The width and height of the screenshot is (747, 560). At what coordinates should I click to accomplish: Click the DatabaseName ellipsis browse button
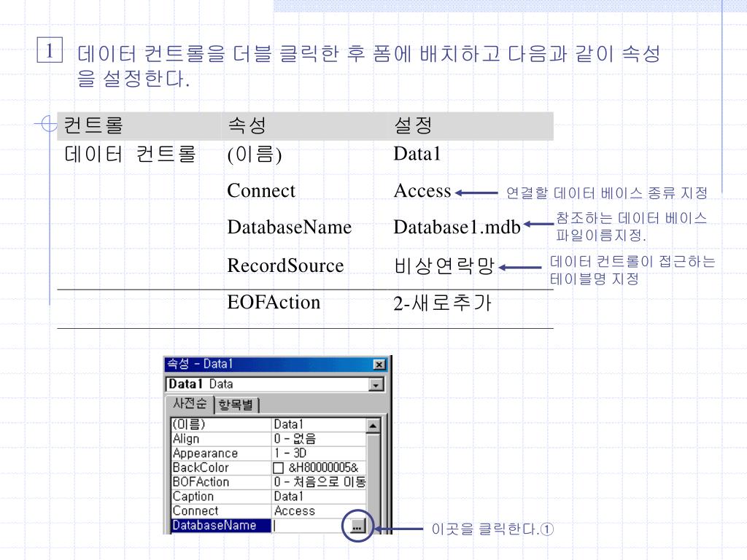[x=357, y=526]
